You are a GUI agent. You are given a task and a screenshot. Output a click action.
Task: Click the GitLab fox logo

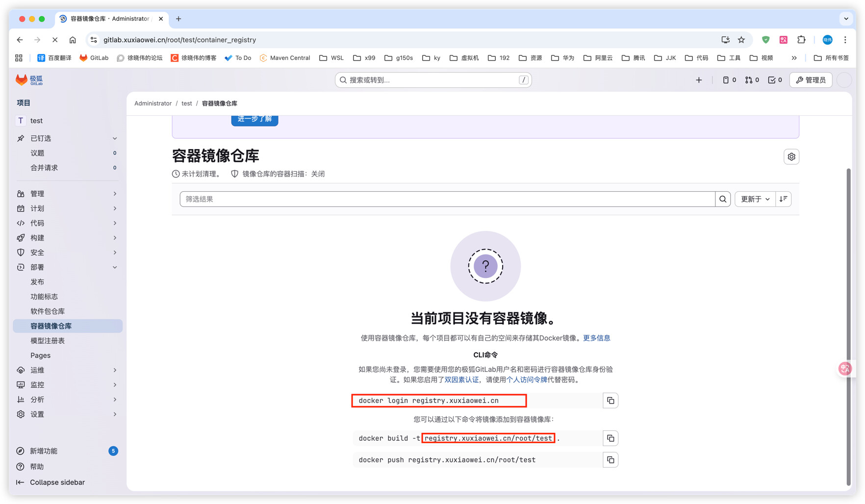point(22,80)
